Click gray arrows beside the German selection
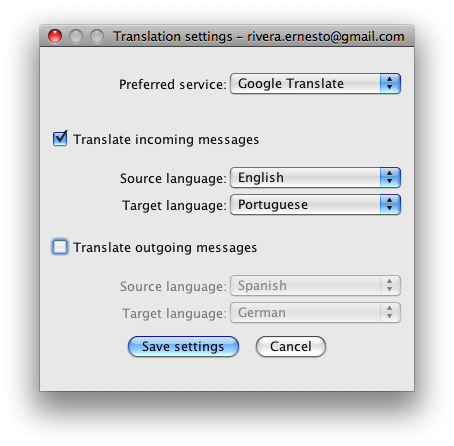The image size is (454, 446). click(x=390, y=313)
